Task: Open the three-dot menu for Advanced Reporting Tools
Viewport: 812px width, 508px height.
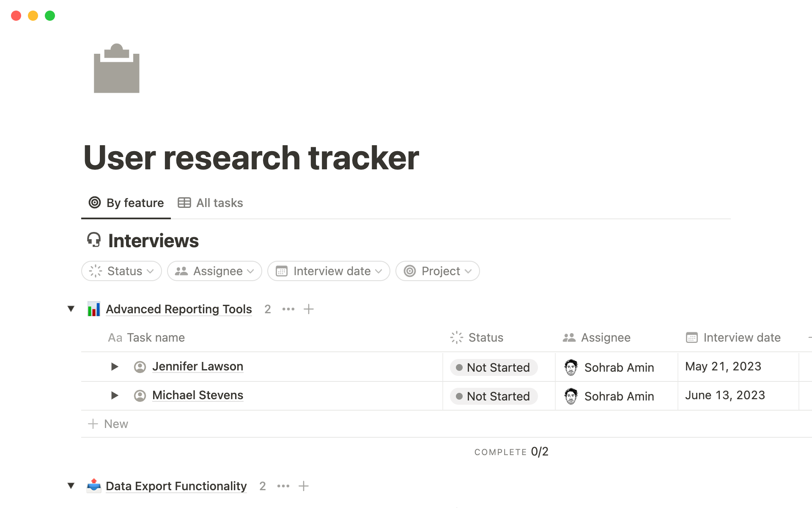Action: point(288,309)
